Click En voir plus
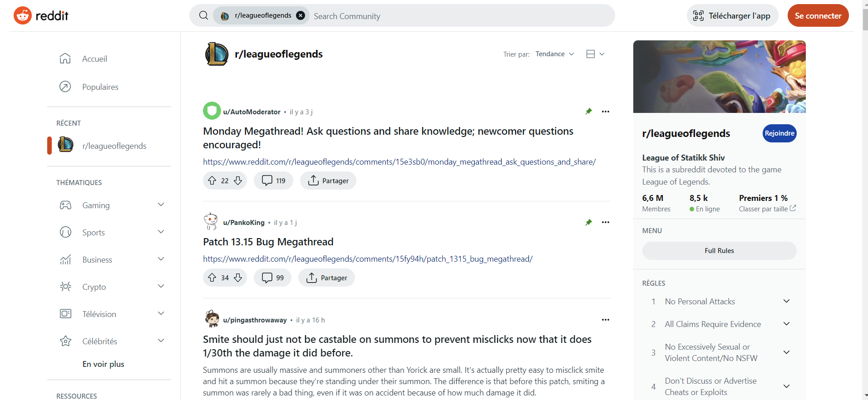Screen dimensions: 868x400 pos(103,364)
